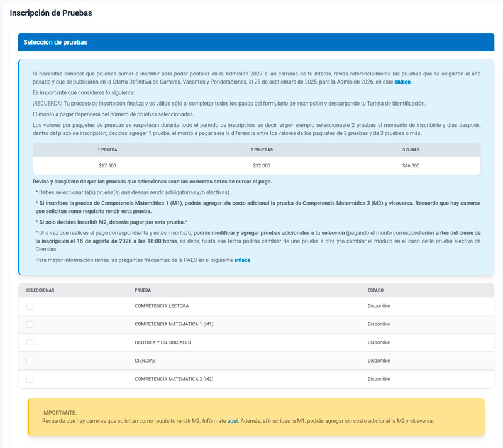Viewport: 503px width, 448px height.
Task: Select the Competencia Matemática 1 (M1) checkbox
Action: (x=30, y=325)
